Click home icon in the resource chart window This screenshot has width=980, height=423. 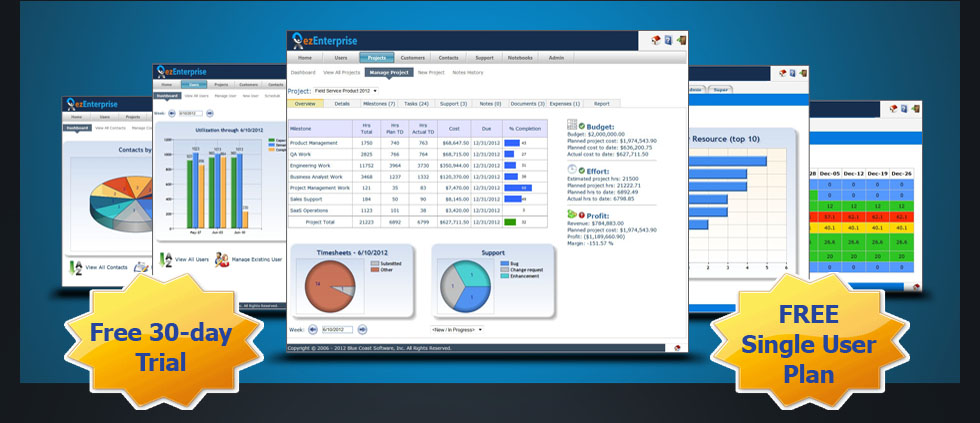tap(782, 73)
